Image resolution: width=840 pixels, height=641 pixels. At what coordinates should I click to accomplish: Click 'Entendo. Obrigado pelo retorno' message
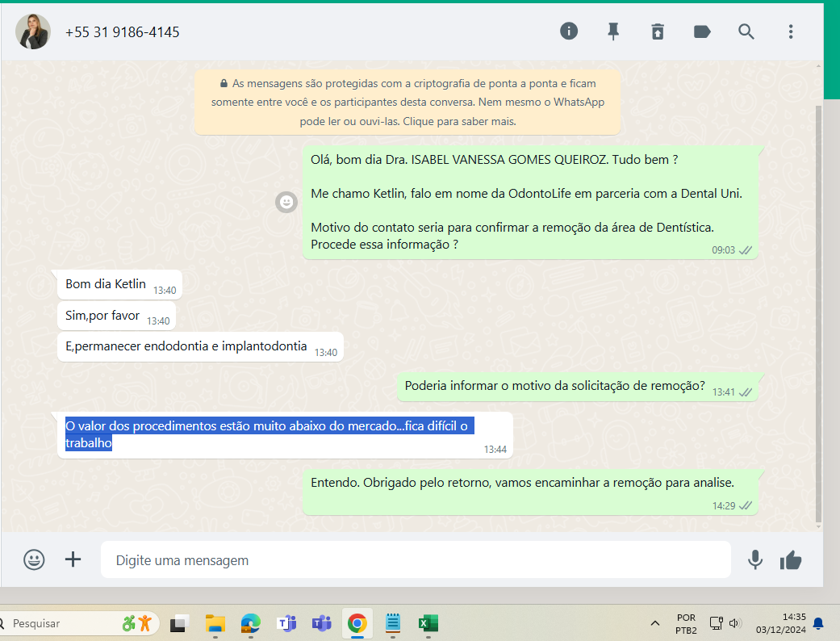click(530, 492)
